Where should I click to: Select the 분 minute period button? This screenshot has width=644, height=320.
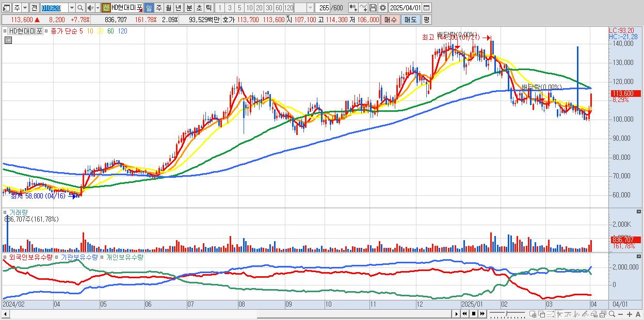click(x=189, y=8)
